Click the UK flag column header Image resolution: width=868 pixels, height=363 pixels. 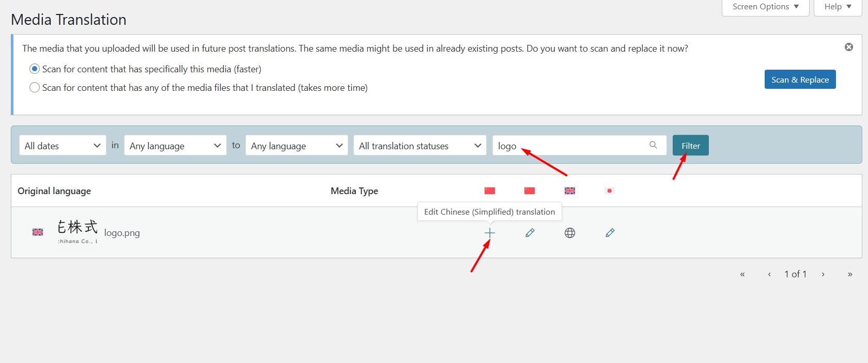(x=570, y=191)
